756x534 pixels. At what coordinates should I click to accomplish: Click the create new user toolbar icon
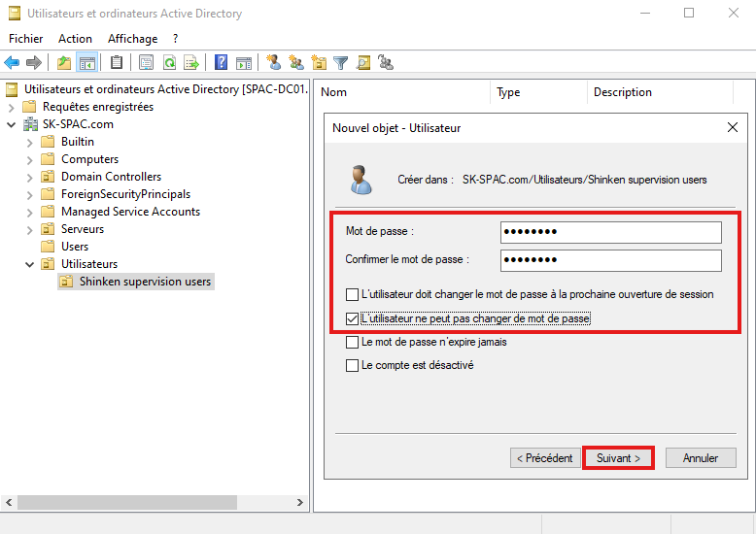tap(273, 63)
